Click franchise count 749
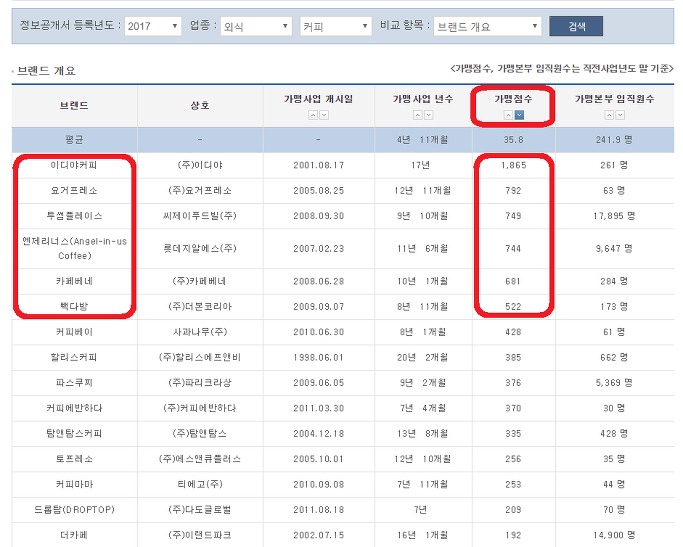Screen dimensions: 683x547 514,216
